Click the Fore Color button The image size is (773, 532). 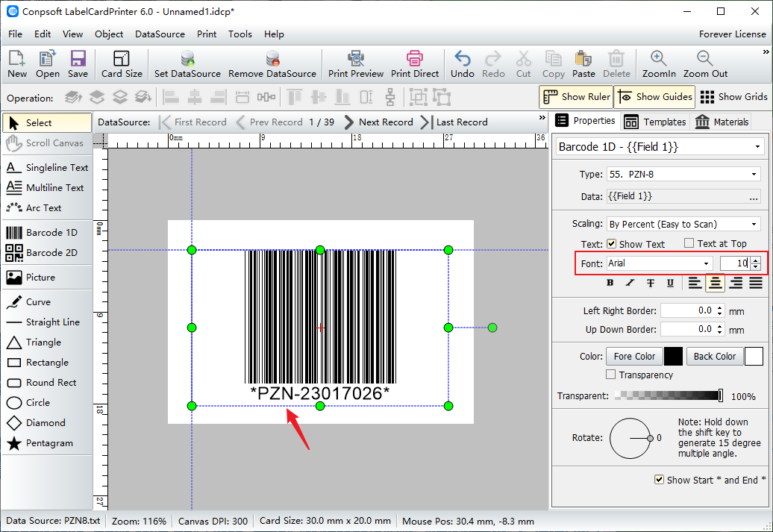634,357
